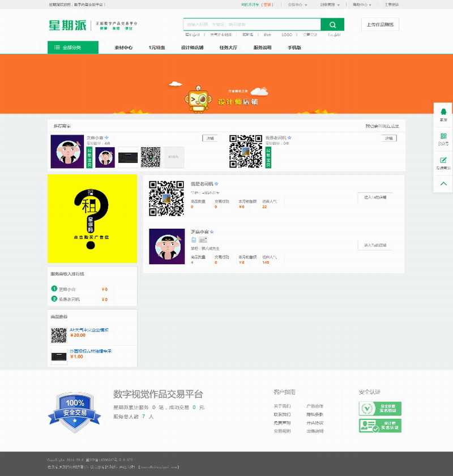Click the robot mascot in orange banner
The width and height of the screenshot is (453, 476).
coord(198,99)
